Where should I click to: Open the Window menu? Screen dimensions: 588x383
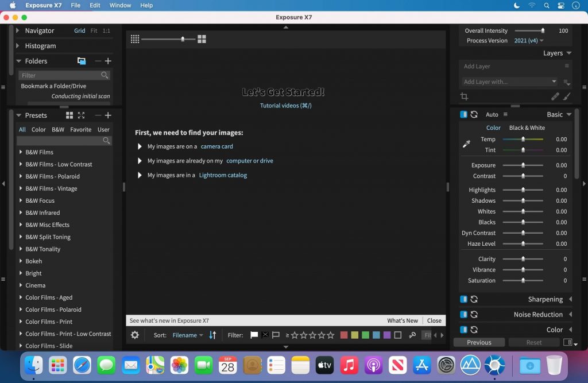(120, 5)
